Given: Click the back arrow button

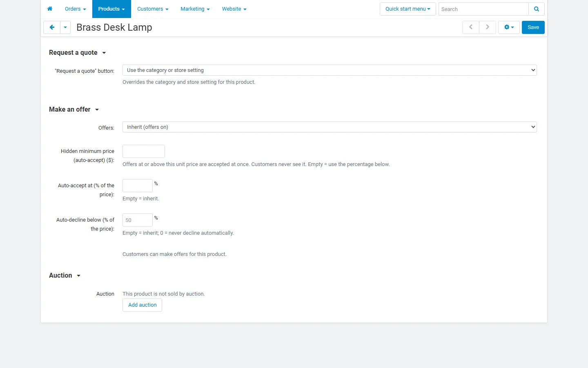Looking at the screenshot, I should (52, 27).
